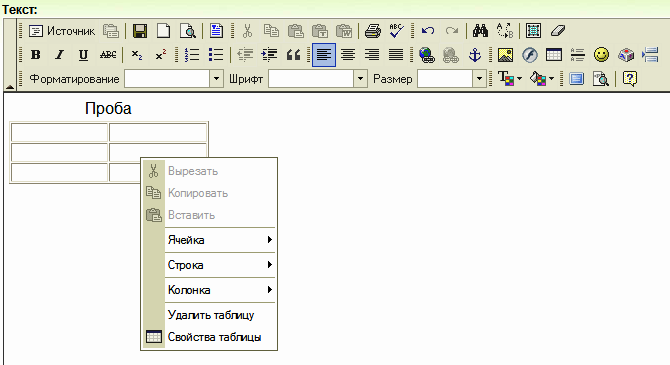Screen dimensions: 670x365
Task: Redo the last undone action
Action: 452,31
